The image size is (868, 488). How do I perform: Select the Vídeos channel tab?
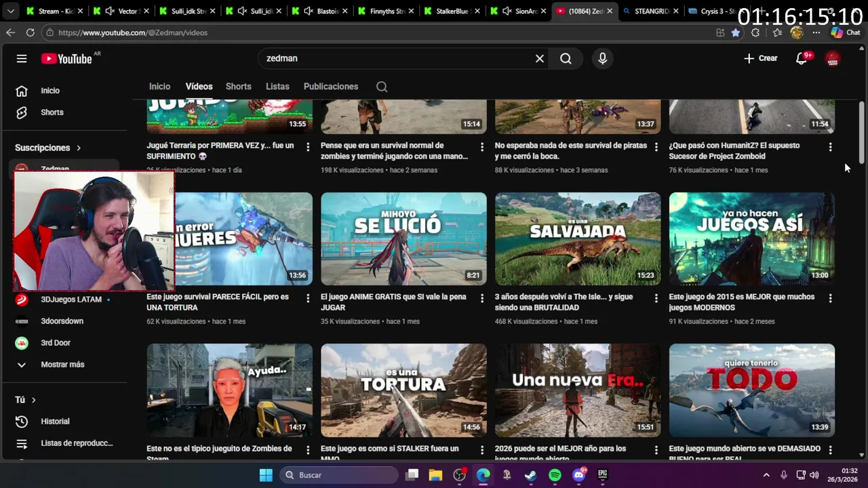199,87
